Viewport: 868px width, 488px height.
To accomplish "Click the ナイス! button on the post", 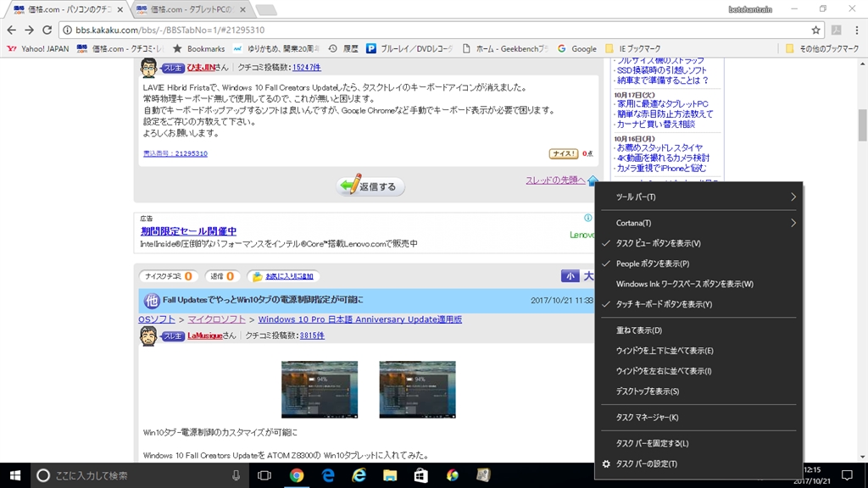I will coord(563,153).
